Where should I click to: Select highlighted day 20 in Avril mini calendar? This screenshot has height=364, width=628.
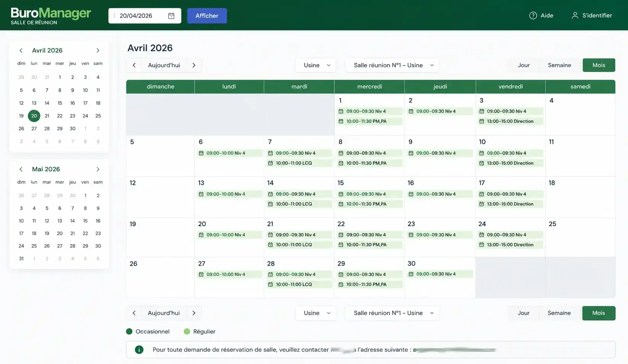[x=34, y=116]
